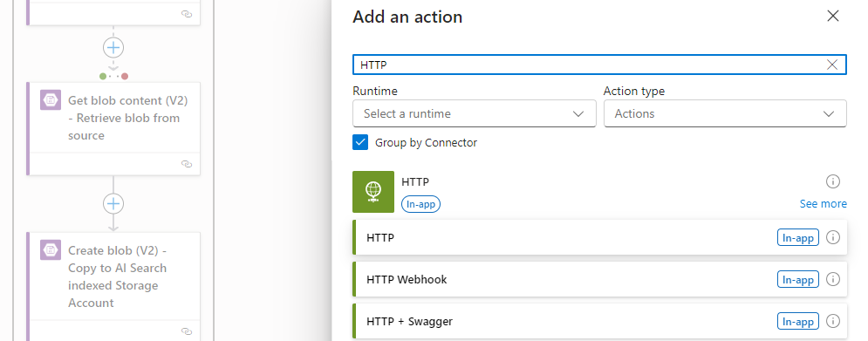
Task: Open the Select a runtime dropdown
Action: click(x=474, y=113)
